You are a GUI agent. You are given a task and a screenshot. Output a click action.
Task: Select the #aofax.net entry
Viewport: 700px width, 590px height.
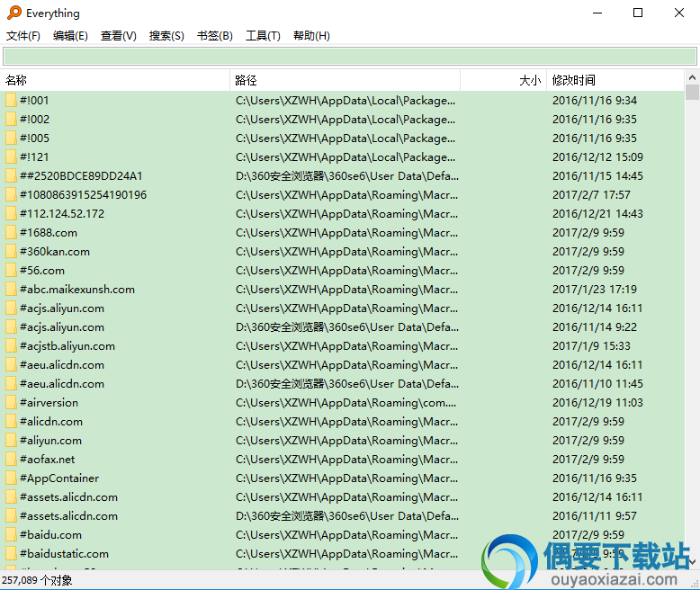pos(48,460)
